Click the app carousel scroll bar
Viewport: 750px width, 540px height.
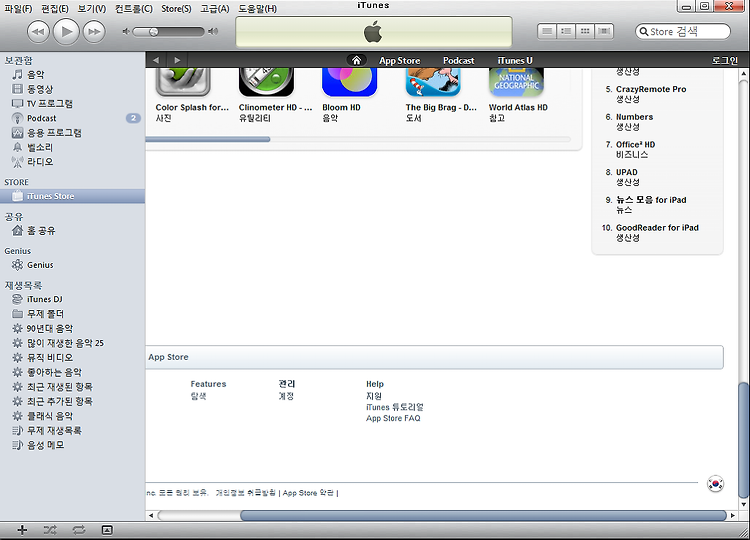[208, 139]
